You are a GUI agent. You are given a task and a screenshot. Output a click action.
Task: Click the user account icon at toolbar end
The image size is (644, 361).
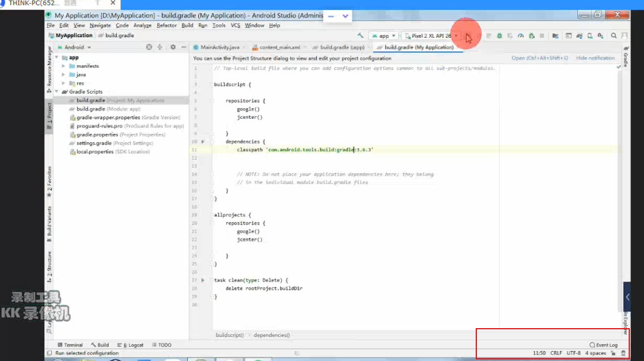point(624,36)
